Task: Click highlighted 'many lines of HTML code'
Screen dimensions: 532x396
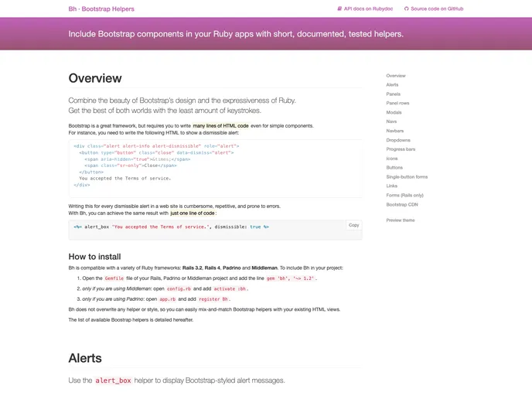Action: 221,125
